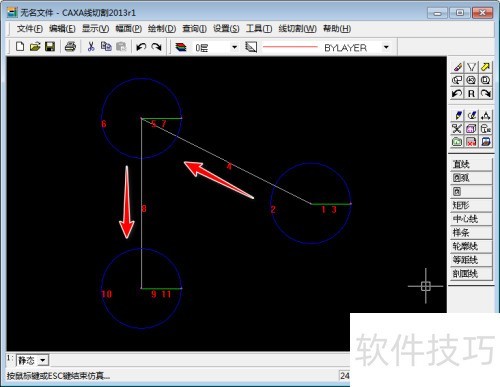Click the 直线 button
Viewport: 500px width, 387px height.
click(471, 164)
